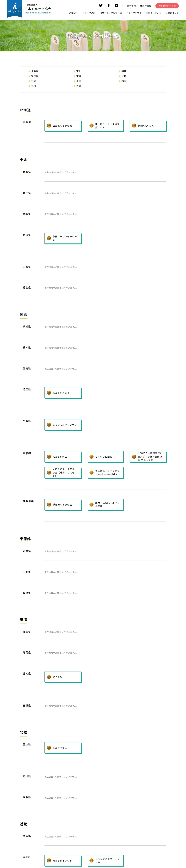Open the 秋田ノーザンモーリーズ group card
The width and height of the screenshot is (186, 868).
coord(63,238)
